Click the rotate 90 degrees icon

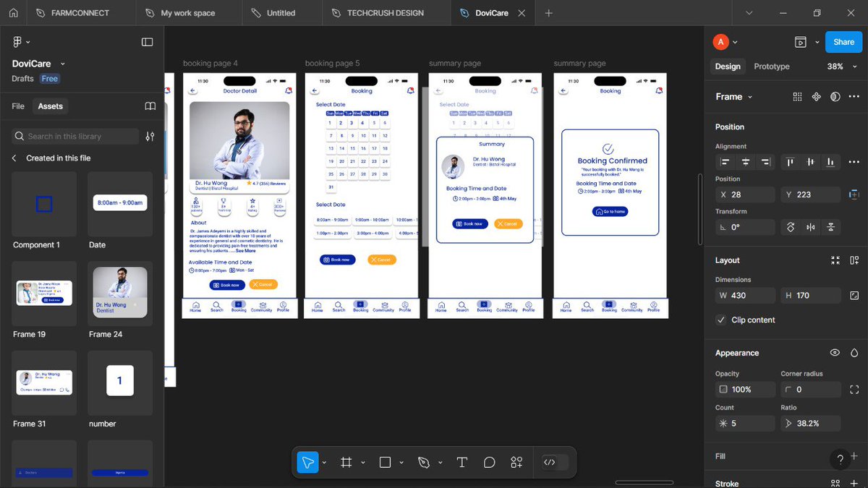(791, 227)
